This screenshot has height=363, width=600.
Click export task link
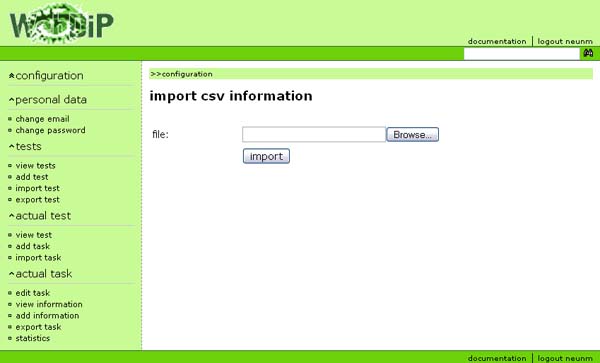click(38, 327)
